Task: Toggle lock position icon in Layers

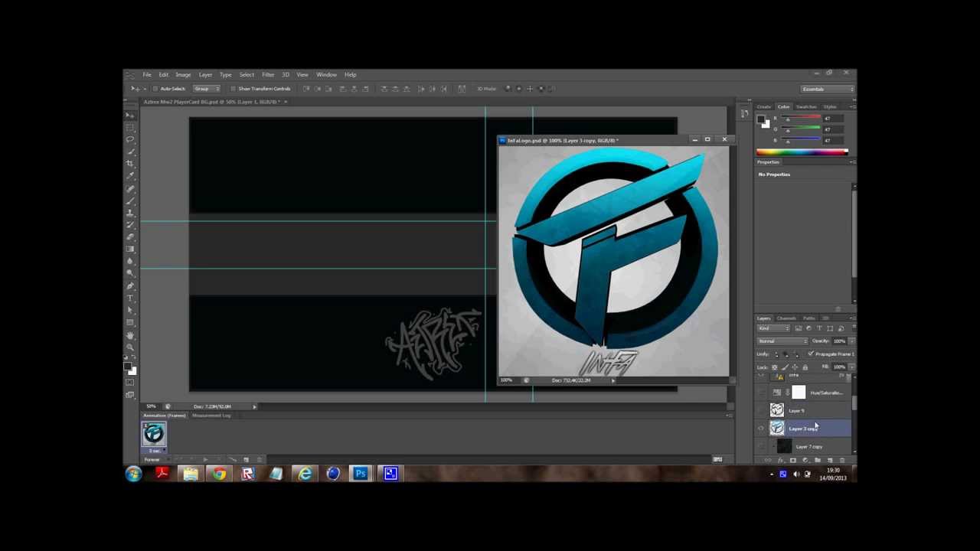Action: coord(795,367)
